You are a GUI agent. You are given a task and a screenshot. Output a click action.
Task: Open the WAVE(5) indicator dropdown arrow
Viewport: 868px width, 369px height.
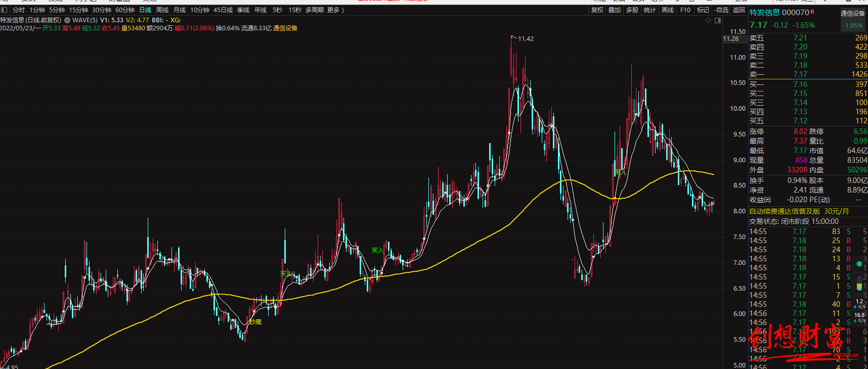click(x=67, y=20)
